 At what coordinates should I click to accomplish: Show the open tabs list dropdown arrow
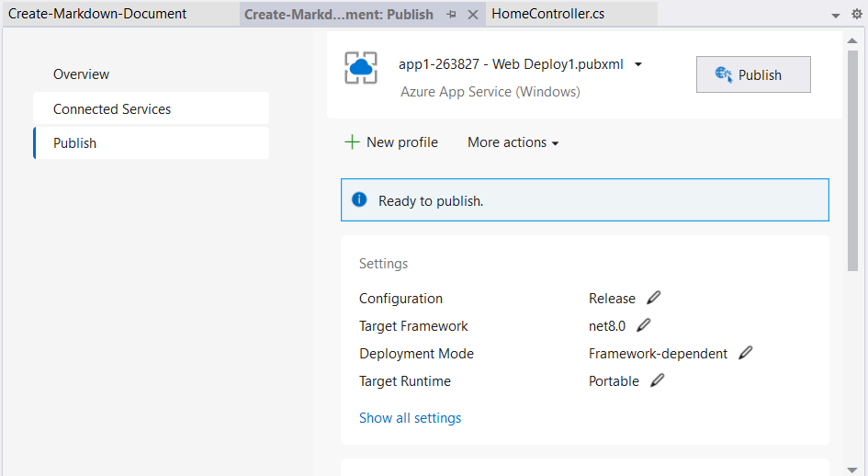click(x=836, y=16)
